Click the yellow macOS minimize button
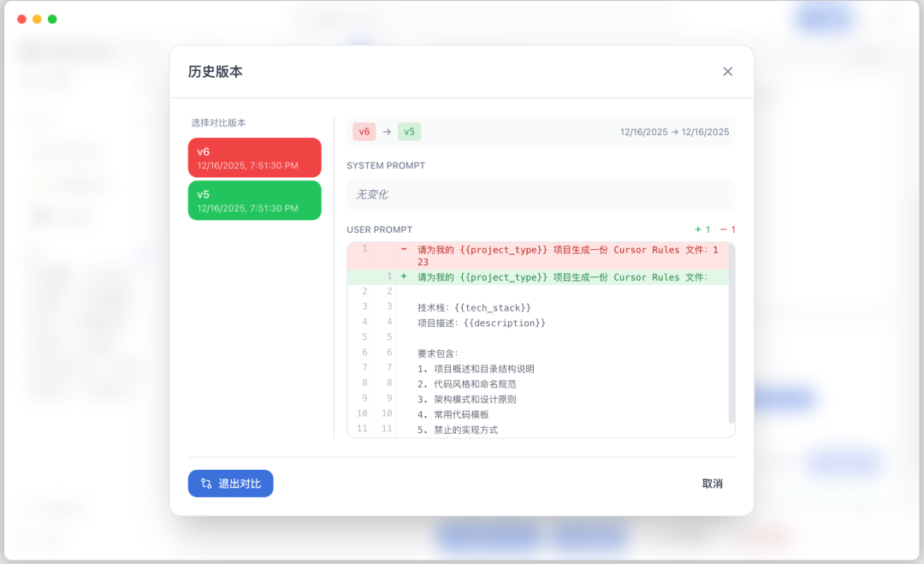 pos(37,19)
